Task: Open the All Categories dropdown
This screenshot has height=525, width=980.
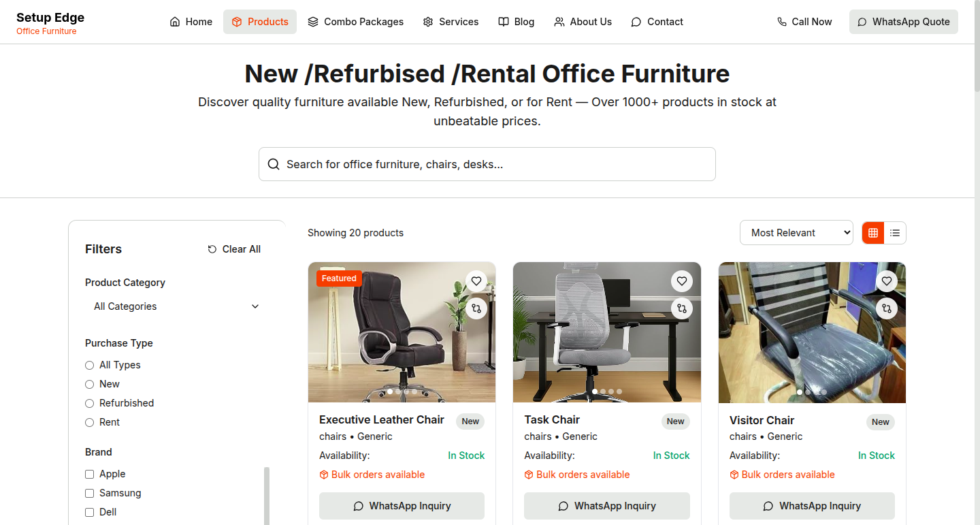Action: pos(177,306)
